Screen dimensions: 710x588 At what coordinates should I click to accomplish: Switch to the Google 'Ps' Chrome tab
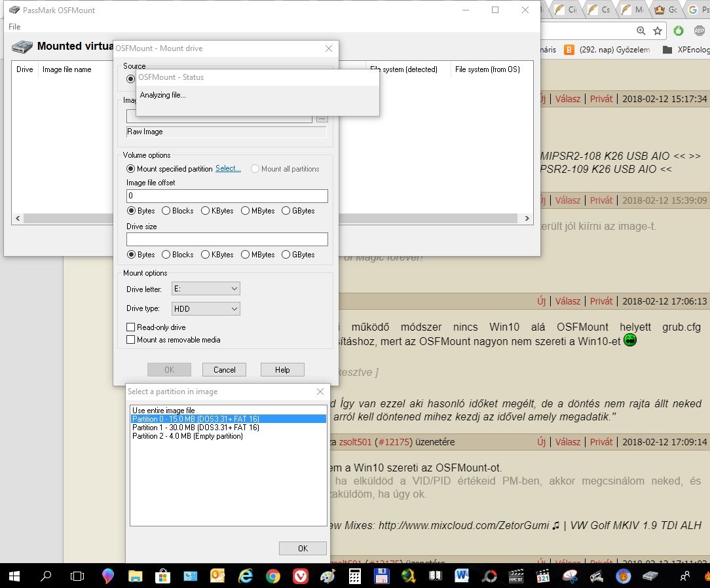(699, 10)
